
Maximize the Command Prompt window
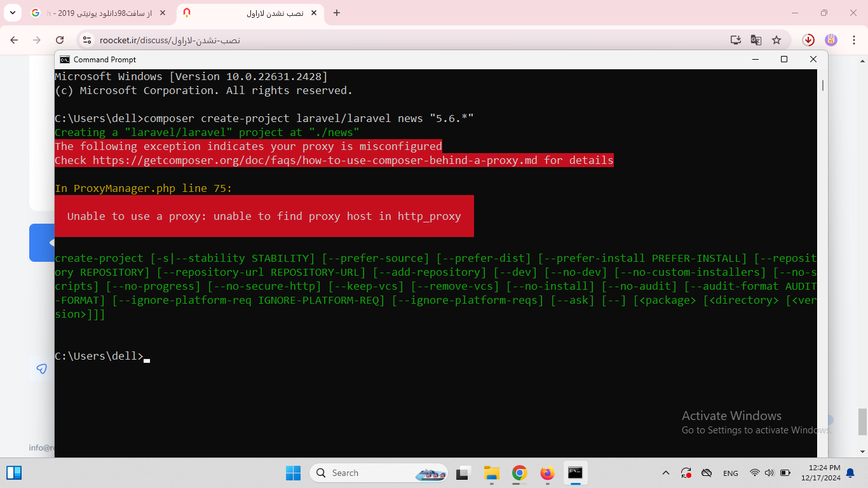pyautogui.click(x=784, y=59)
